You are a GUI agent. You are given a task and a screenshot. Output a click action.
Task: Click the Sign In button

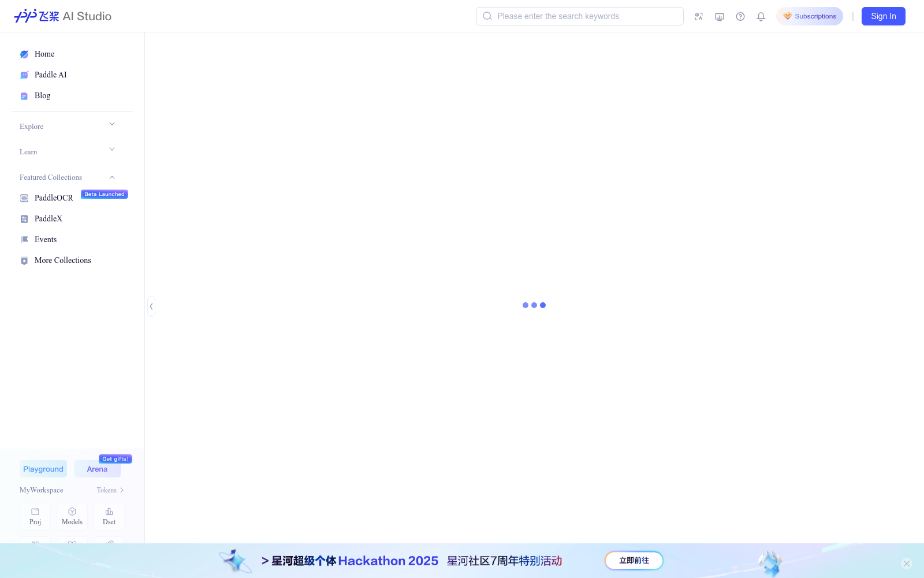point(884,16)
